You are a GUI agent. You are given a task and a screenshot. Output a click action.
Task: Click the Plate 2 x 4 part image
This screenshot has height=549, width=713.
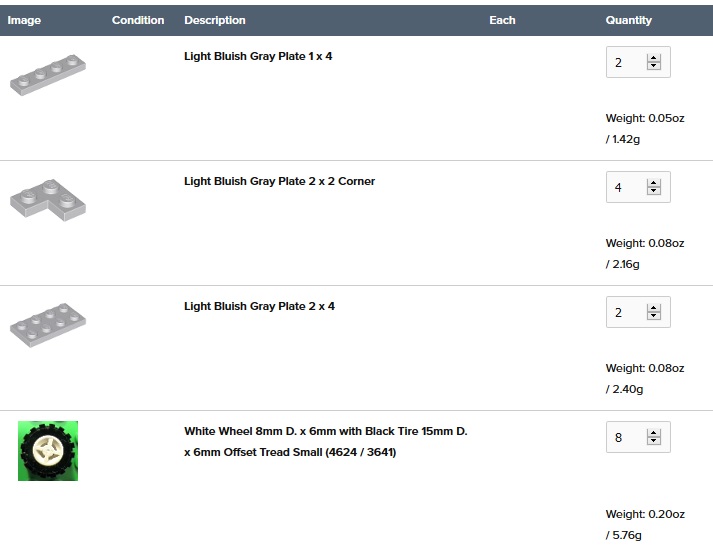[x=48, y=325]
